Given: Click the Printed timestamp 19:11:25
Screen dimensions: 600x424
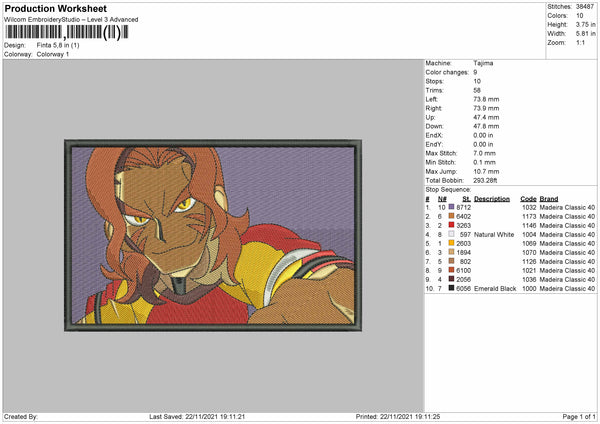Looking at the screenshot, I should [427, 416].
